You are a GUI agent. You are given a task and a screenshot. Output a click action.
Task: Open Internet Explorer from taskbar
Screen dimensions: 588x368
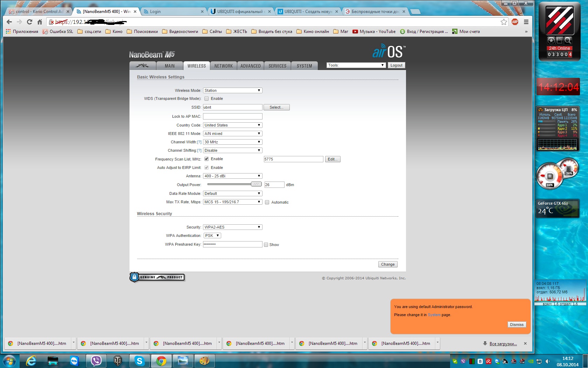31,361
